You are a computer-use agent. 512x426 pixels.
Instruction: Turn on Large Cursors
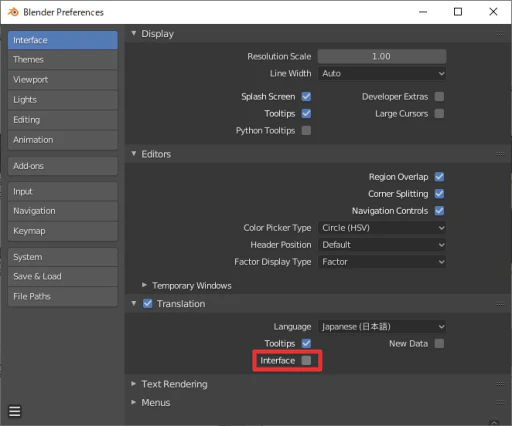[439, 114]
